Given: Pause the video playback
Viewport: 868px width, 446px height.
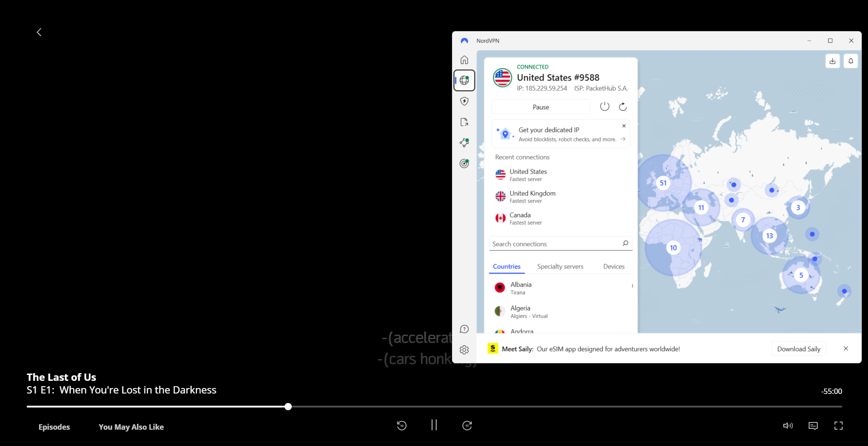Looking at the screenshot, I should (x=434, y=425).
